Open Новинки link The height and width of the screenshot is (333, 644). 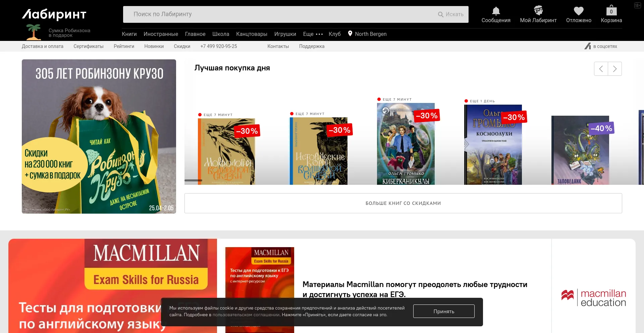(x=154, y=46)
